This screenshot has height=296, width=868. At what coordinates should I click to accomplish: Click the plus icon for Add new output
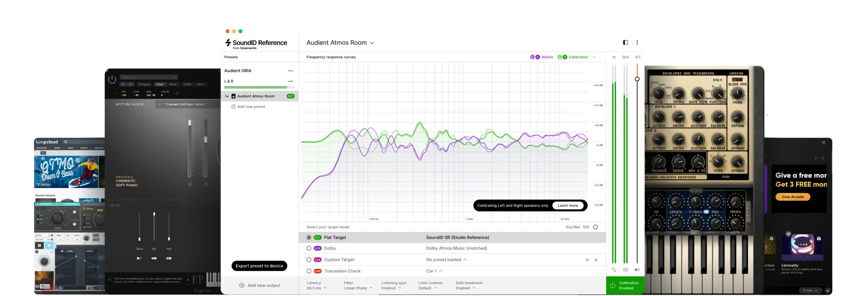click(242, 285)
